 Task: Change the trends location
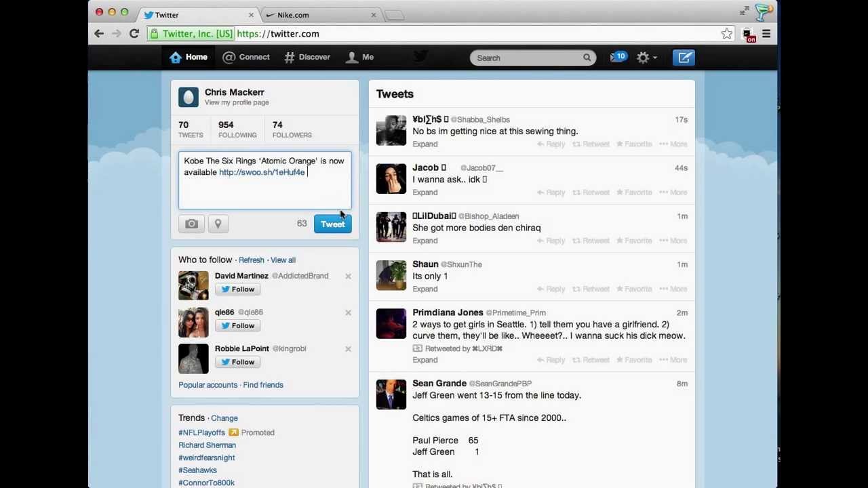tap(224, 418)
